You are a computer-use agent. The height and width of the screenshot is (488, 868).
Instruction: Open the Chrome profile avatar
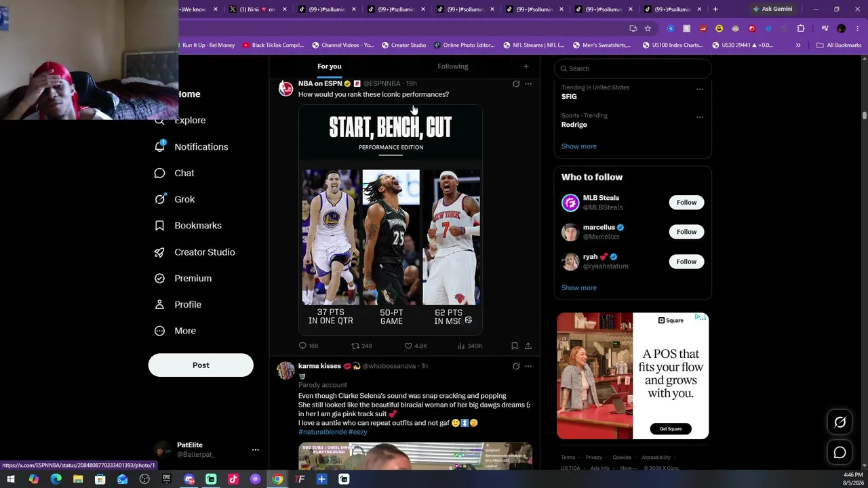pos(842,28)
